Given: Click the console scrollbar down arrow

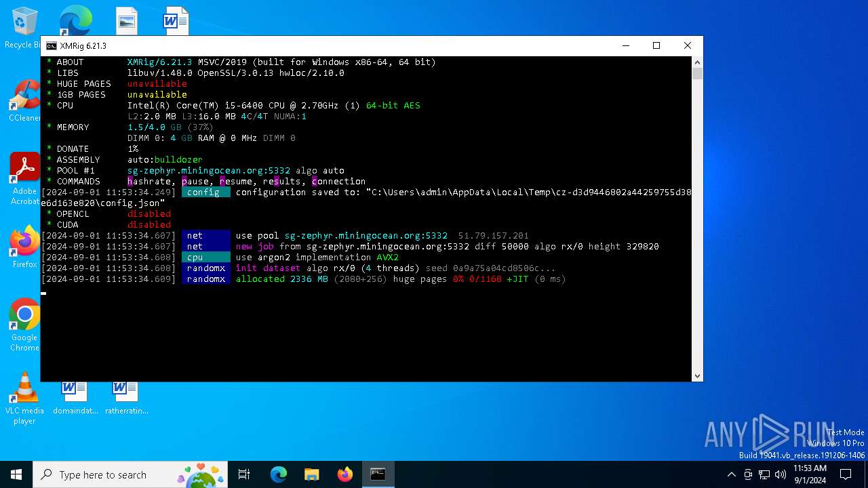Looking at the screenshot, I should 697,375.
